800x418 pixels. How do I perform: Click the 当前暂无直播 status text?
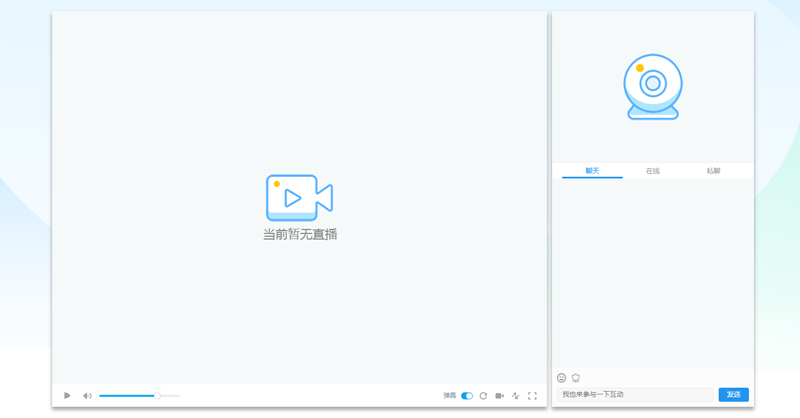pos(300,234)
